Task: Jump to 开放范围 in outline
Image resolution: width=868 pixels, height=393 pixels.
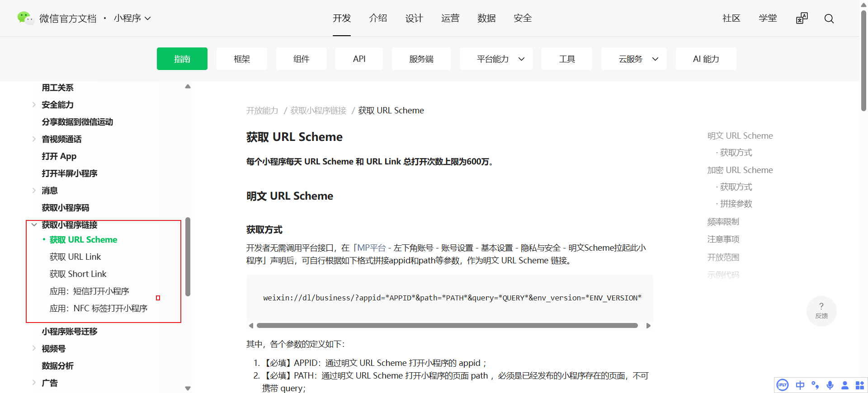Action: [723, 257]
